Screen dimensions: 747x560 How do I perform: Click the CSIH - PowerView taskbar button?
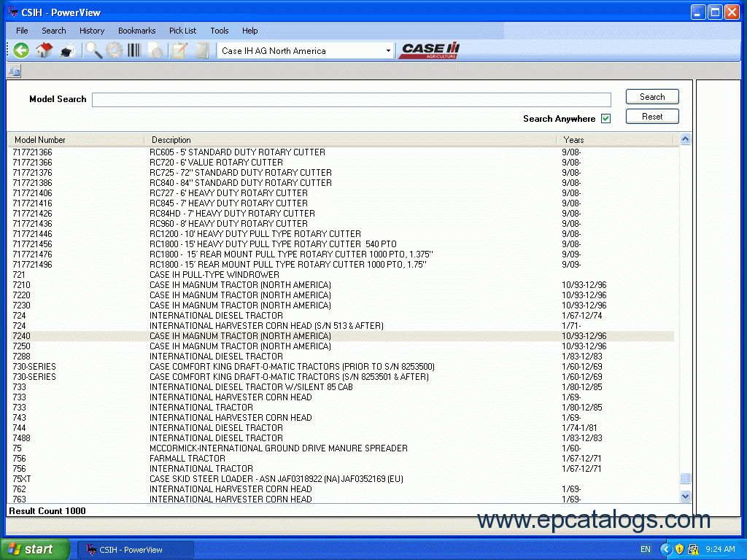[x=135, y=550]
